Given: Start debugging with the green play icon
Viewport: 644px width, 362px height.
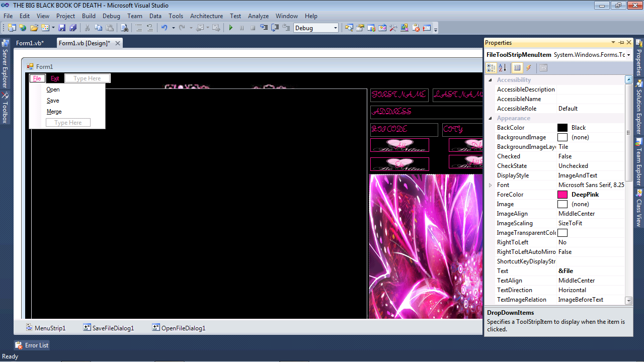Looking at the screenshot, I should (x=230, y=28).
